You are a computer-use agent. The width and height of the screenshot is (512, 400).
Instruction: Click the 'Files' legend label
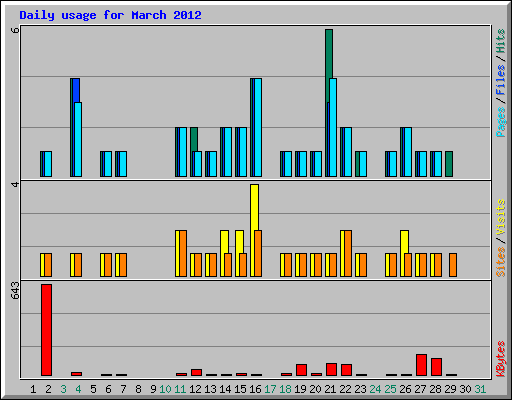(x=500, y=80)
